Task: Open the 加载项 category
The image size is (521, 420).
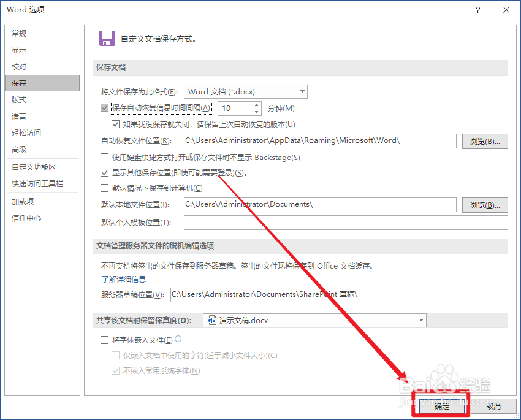Action: (42, 202)
